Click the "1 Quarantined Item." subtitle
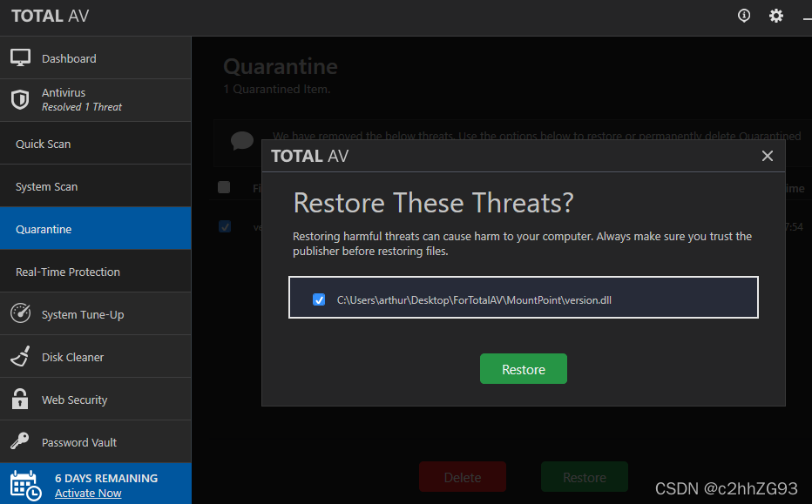 pyautogui.click(x=276, y=89)
